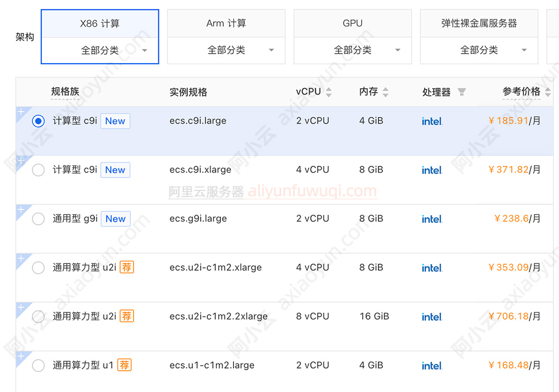Image resolution: width=559 pixels, height=392 pixels.
Task: Select the ecs.c9i.xlarge radio button
Action: 38,170
